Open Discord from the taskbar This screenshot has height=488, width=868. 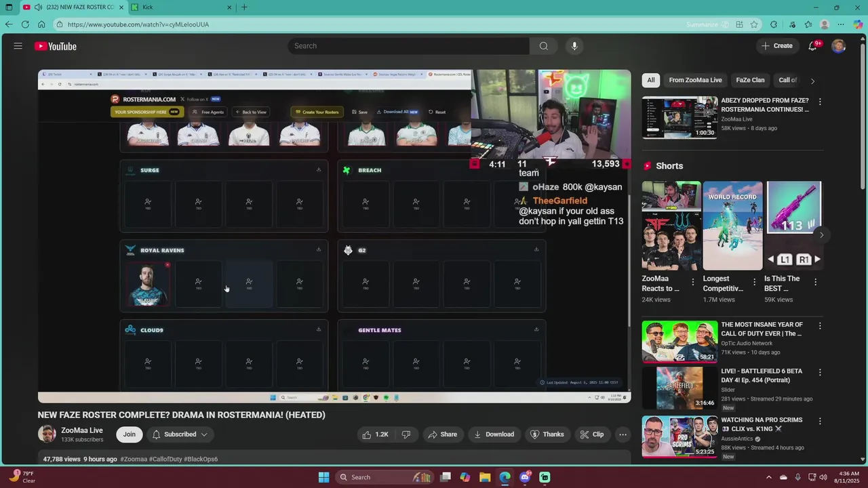tap(525, 477)
